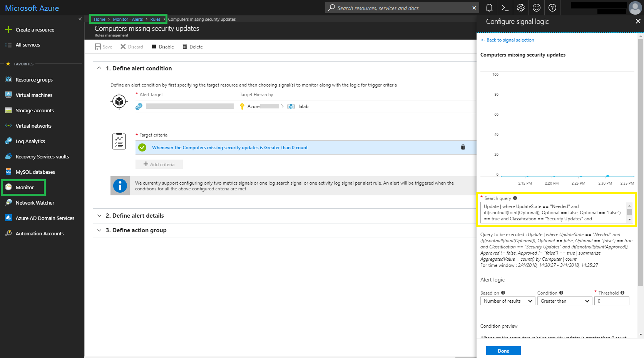Click Discard in the toolbar
Image resolution: width=644 pixels, height=358 pixels.
tap(132, 47)
